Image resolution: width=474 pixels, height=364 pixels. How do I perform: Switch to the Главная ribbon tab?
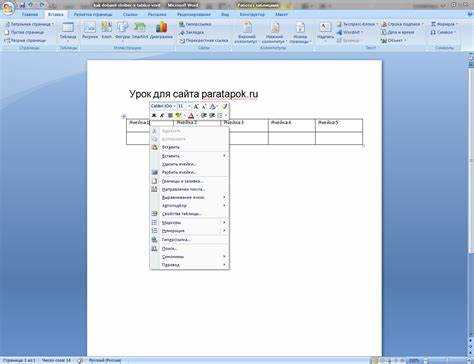30,15
